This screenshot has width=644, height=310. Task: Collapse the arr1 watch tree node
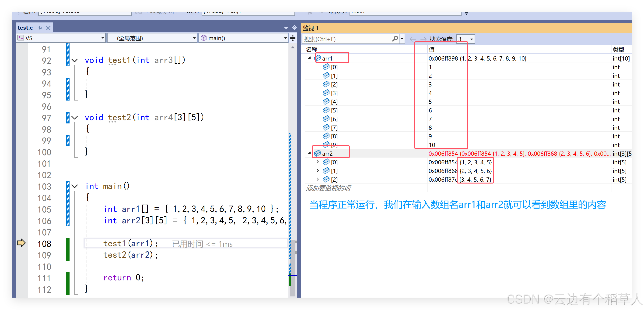(309, 58)
